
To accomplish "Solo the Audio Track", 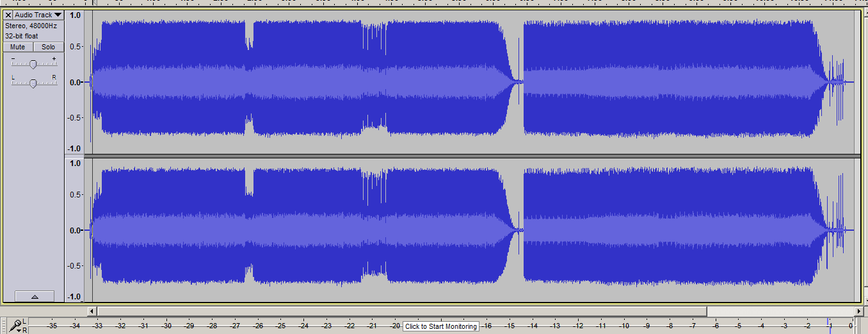I will tap(49, 47).
